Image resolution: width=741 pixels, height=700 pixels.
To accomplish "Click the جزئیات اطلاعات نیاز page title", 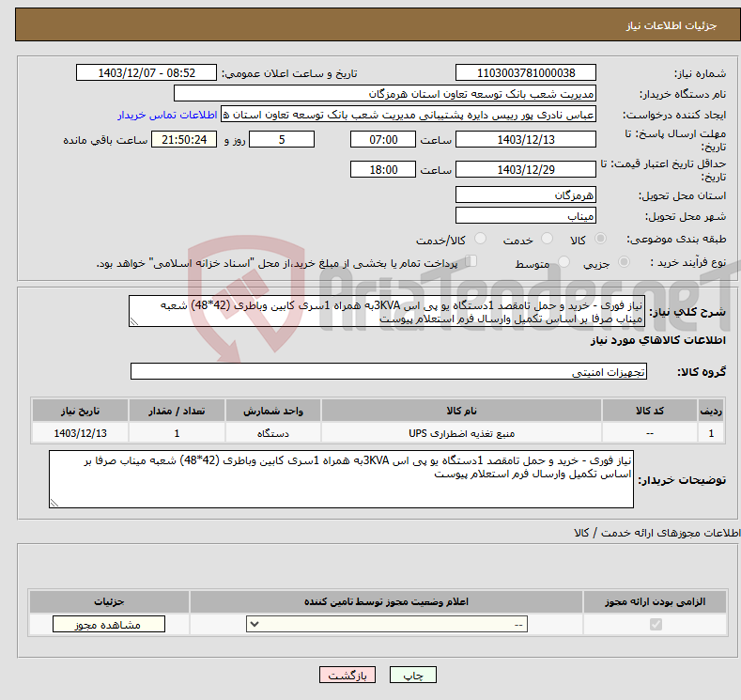I will [672, 25].
